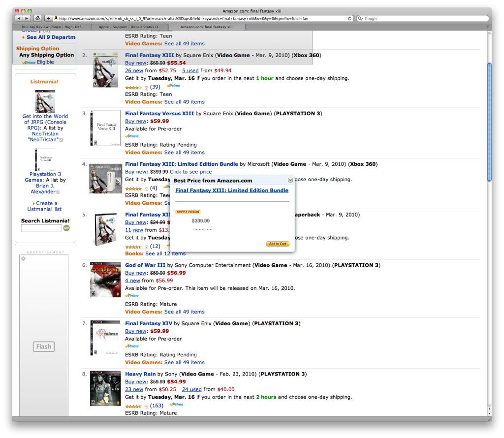The width and height of the screenshot is (504, 438).
Task: Open Final Fantasy XIII: Limited Edition Bundle popup link
Action: point(232,190)
